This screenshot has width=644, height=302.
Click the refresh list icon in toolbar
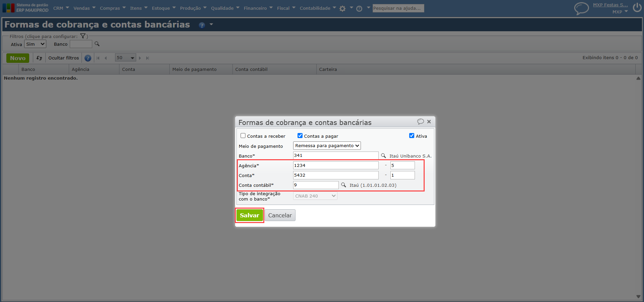pyautogui.click(x=39, y=58)
